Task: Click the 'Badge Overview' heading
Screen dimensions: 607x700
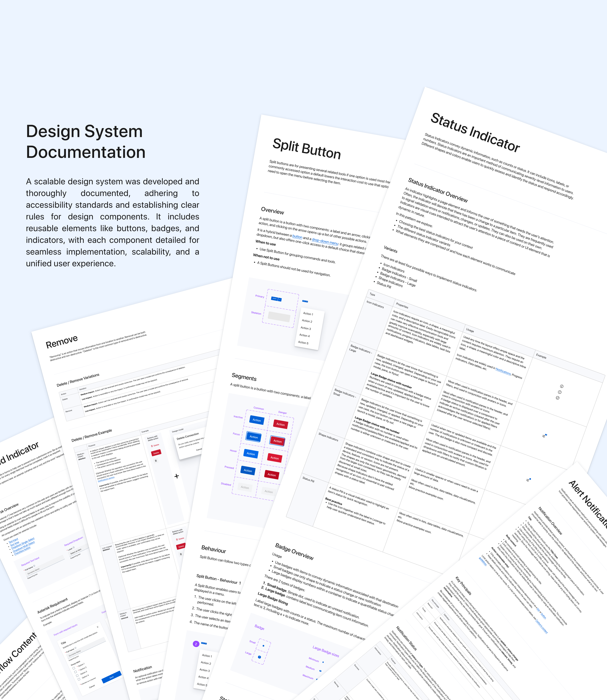Action: pos(294,552)
